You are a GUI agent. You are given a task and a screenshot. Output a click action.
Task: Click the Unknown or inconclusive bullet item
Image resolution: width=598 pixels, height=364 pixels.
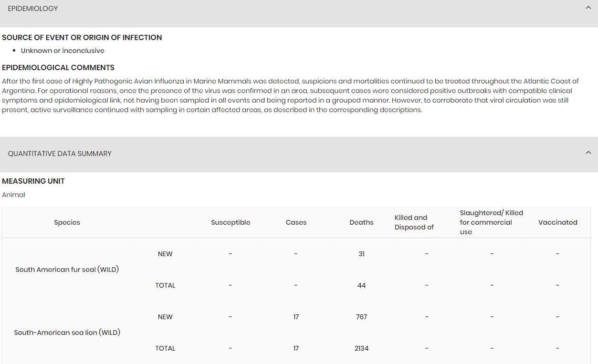pos(63,51)
